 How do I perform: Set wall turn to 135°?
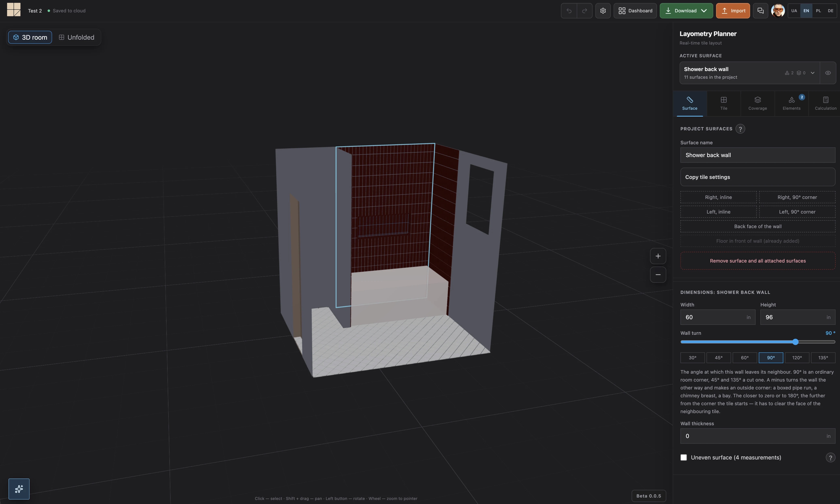[823, 358]
